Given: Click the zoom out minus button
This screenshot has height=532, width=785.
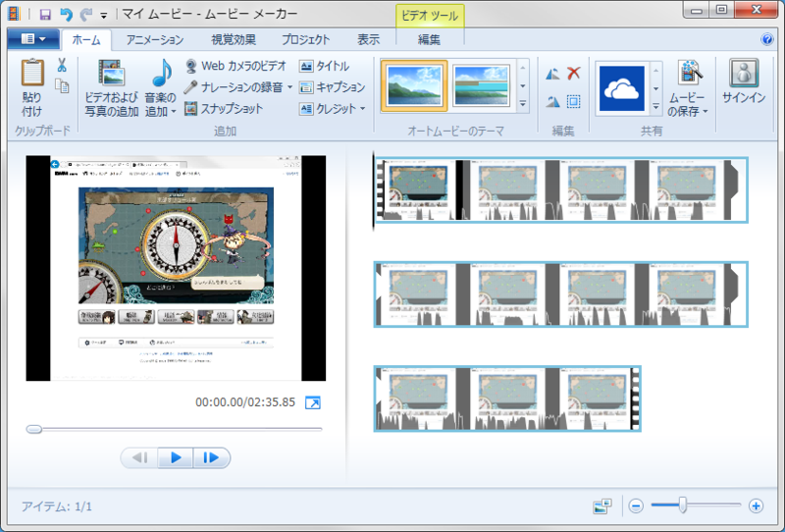Looking at the screenshot, I should 636,506.
